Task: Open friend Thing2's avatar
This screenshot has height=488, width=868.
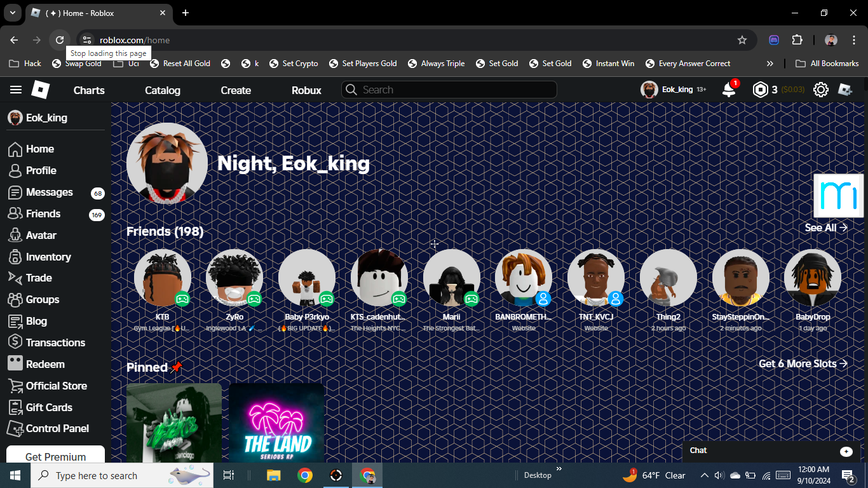Action: pyautogui.click(x=668, y=278)
